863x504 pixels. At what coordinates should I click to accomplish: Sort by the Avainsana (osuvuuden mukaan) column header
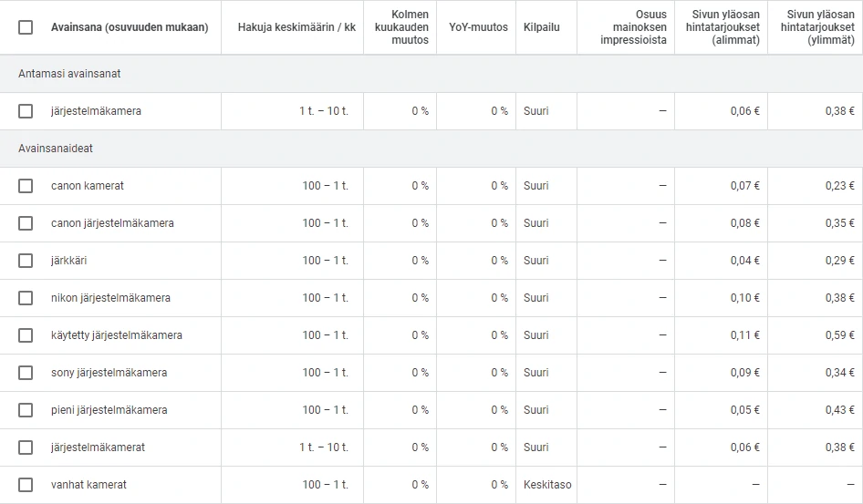click(130, 27)
